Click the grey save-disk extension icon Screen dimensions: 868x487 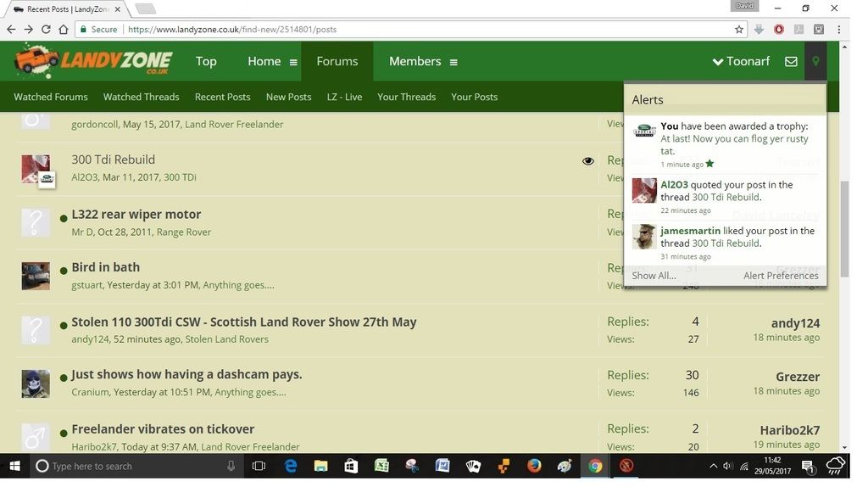click(819, 30)
